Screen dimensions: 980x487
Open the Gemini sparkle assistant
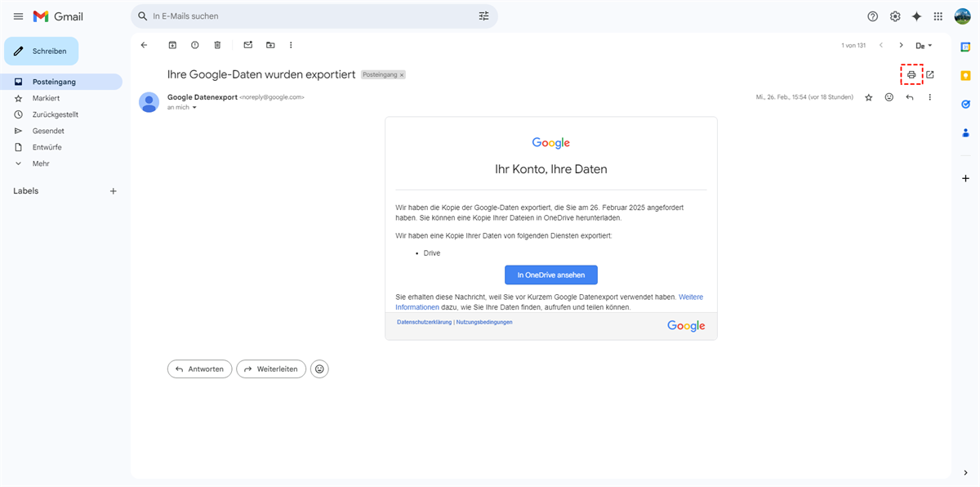click(916, 16)
